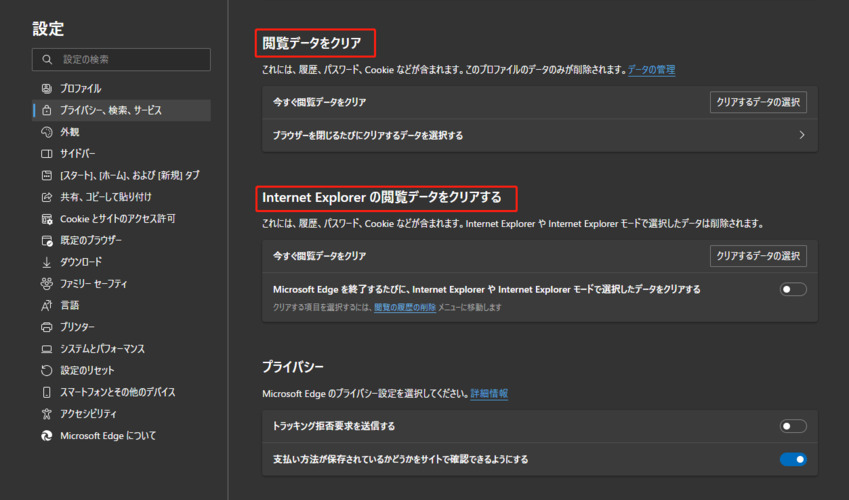Click the 外観 appearance icon
The width and height of the screenshot is (849, 500).
[x=47, y=132]
